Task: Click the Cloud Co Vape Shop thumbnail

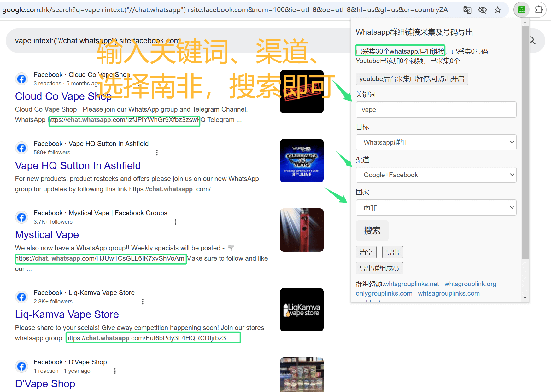Action: pos(302,92)
